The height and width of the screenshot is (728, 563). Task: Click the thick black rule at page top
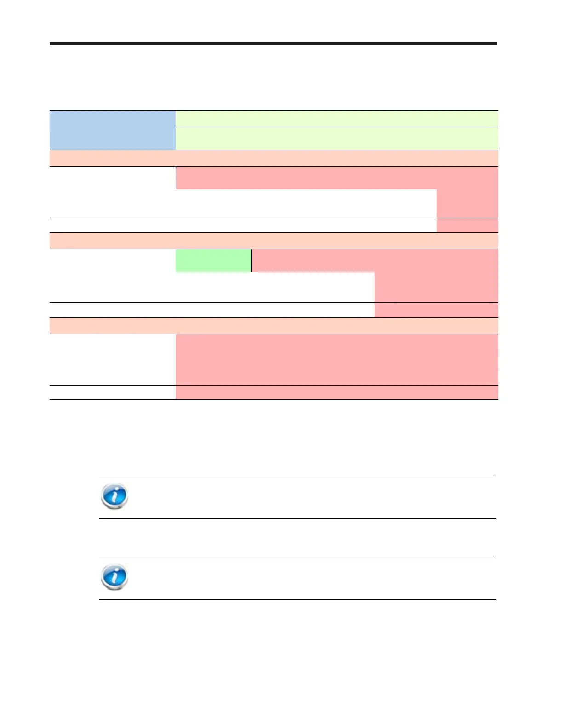273,44
